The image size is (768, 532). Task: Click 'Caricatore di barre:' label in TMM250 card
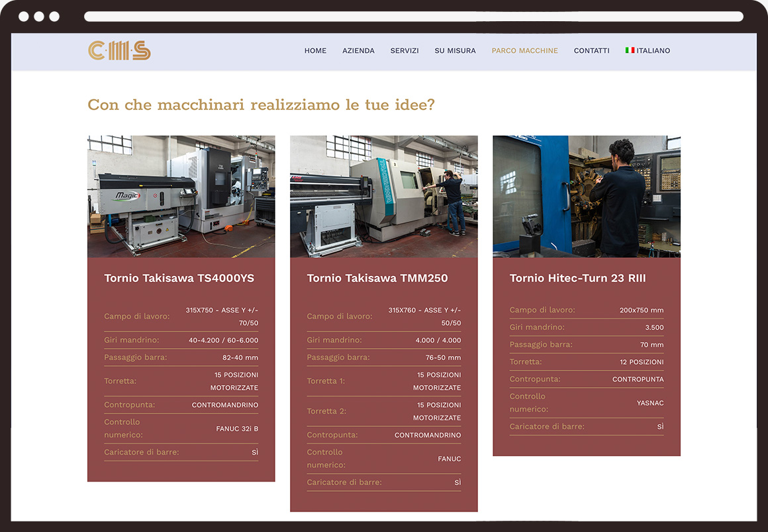coord(344,482)
